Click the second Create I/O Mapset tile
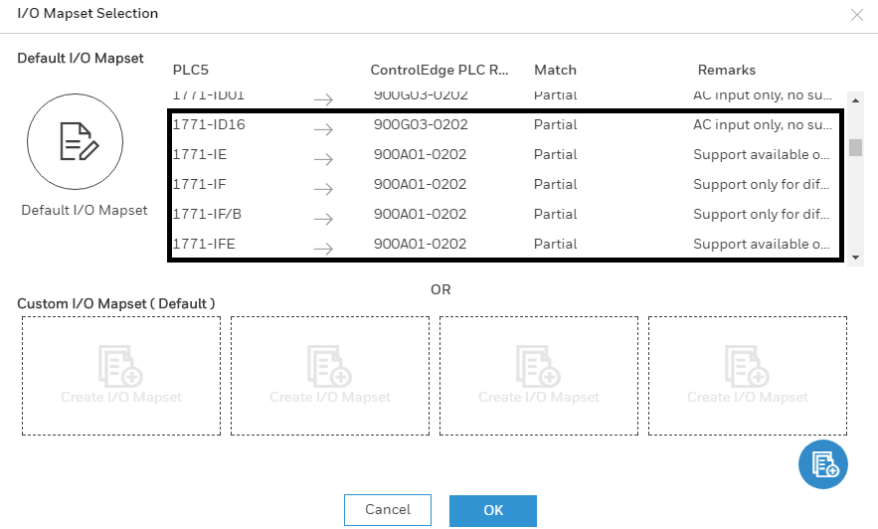This screenshot has width=878, height=529. (x=330, y=376)
